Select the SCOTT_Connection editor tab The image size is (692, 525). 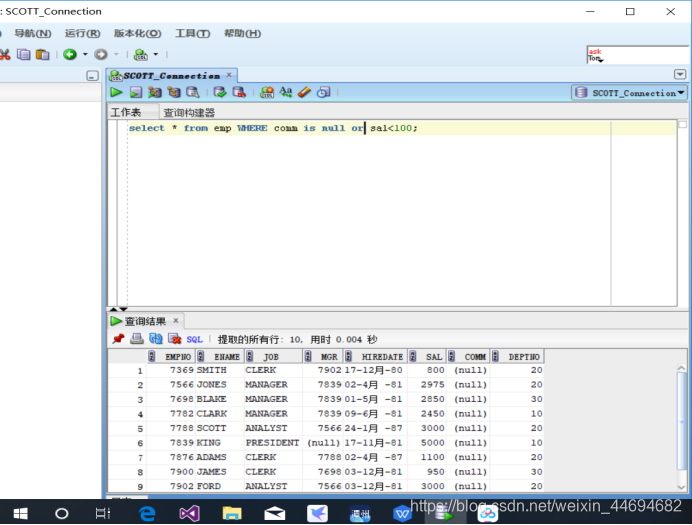171,76
